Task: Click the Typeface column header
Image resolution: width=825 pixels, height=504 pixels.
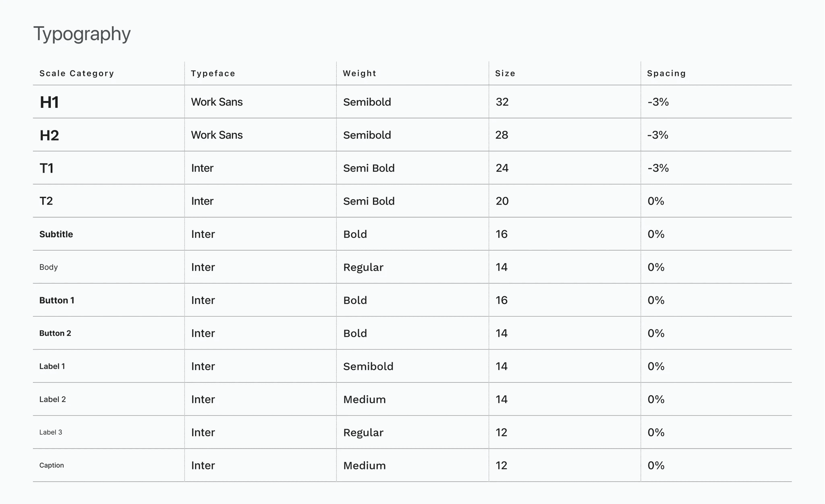Action: click(x=213, y=73)
